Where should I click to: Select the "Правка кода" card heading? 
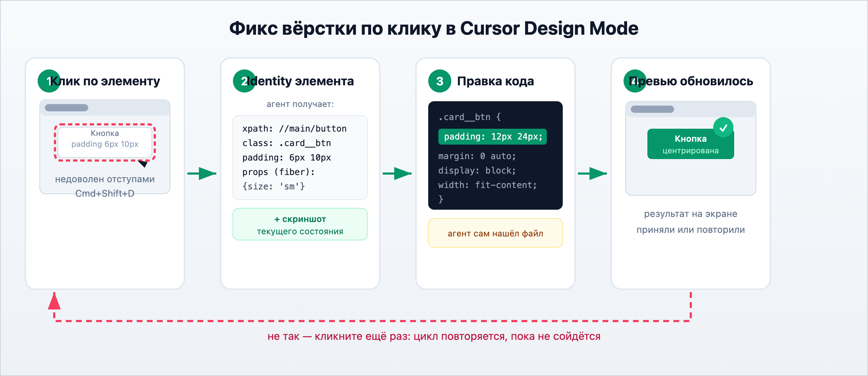(495, 81)
